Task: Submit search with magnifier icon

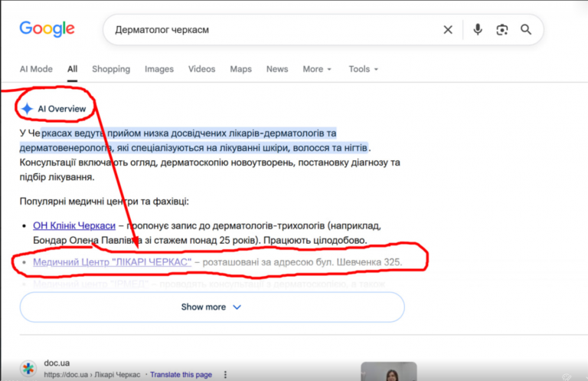Action: pyautogui.click(x=526, y=29)
